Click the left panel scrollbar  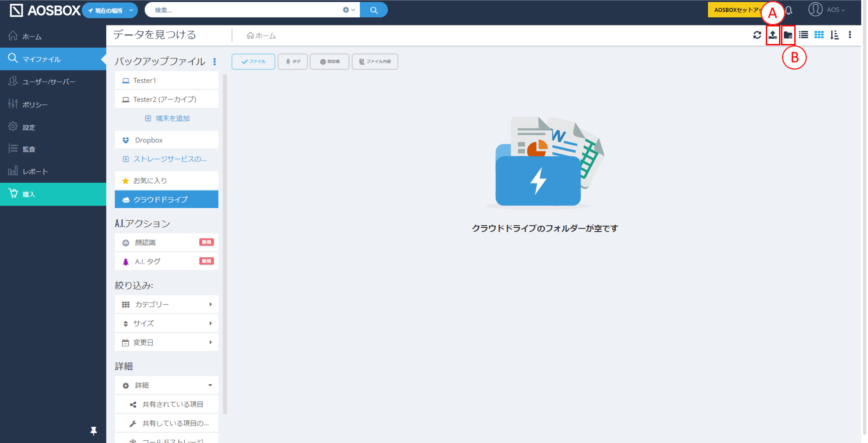[225, 244]
